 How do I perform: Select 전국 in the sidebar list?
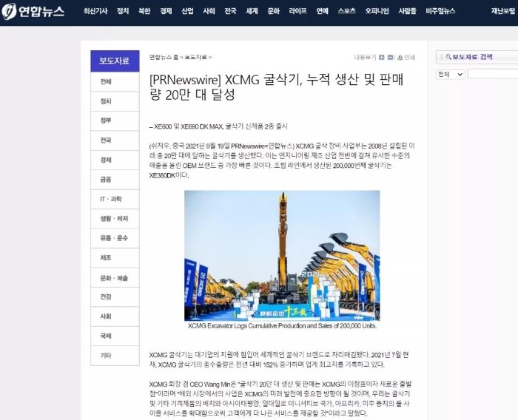(115, 140)
